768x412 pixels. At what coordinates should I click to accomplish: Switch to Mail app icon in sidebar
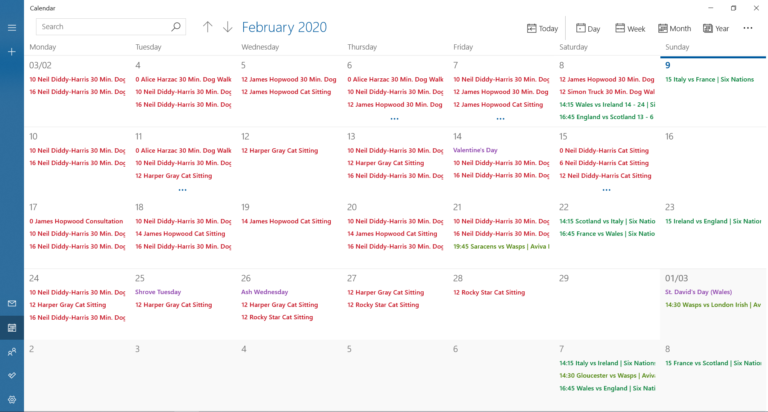pos(12,303)
